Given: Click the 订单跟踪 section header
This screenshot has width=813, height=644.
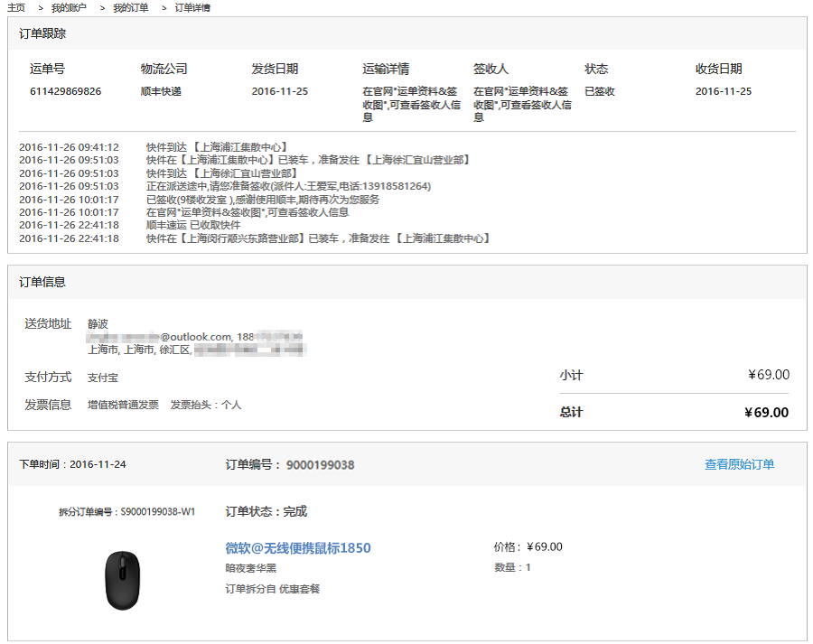Looking at the screenshot, I should pos(42,33).
